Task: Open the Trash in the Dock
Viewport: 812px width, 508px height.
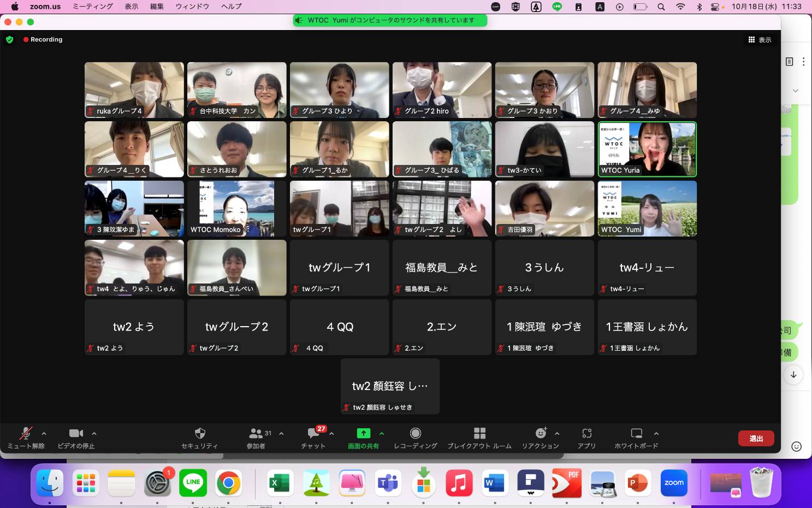Action: [x=761, y=482]
